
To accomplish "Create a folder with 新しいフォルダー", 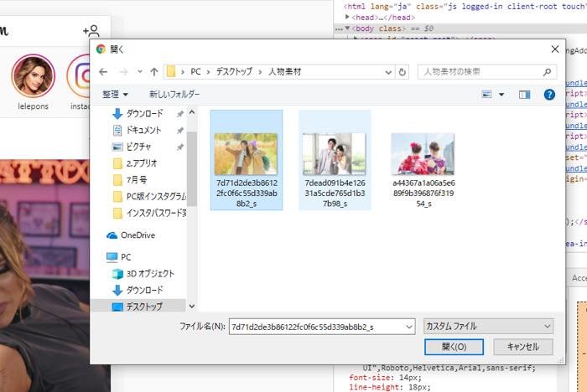I will pyautogui.click(x=174, y=95).
